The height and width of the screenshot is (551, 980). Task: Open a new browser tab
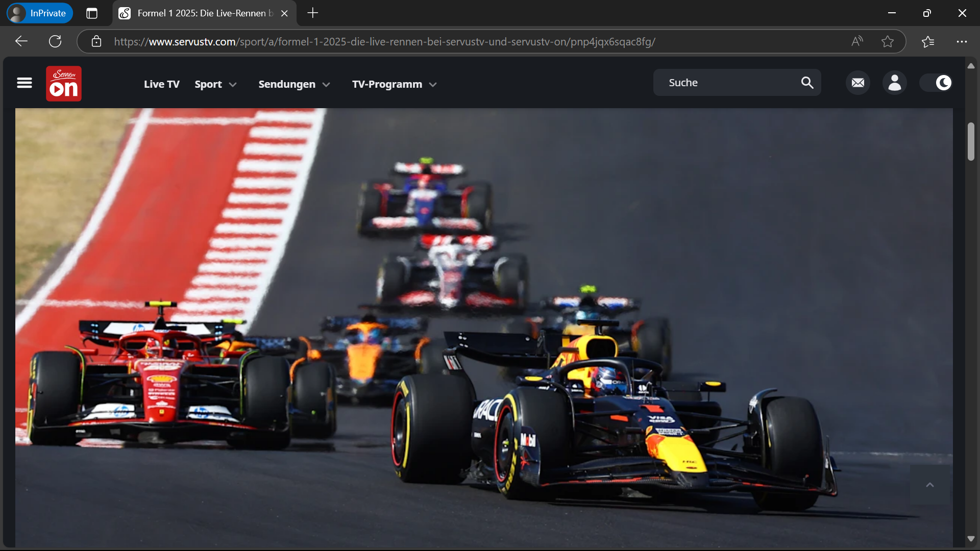coord(313,13)
